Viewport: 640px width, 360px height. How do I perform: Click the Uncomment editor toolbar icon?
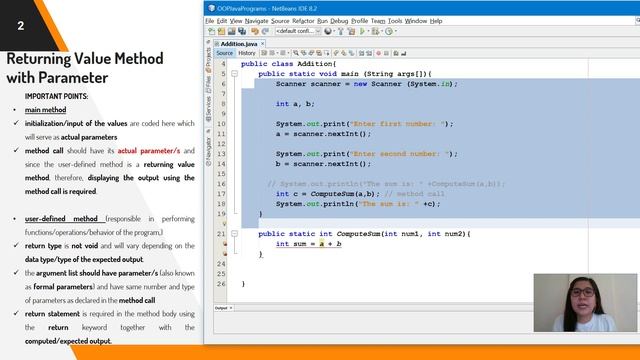point(404,53)
